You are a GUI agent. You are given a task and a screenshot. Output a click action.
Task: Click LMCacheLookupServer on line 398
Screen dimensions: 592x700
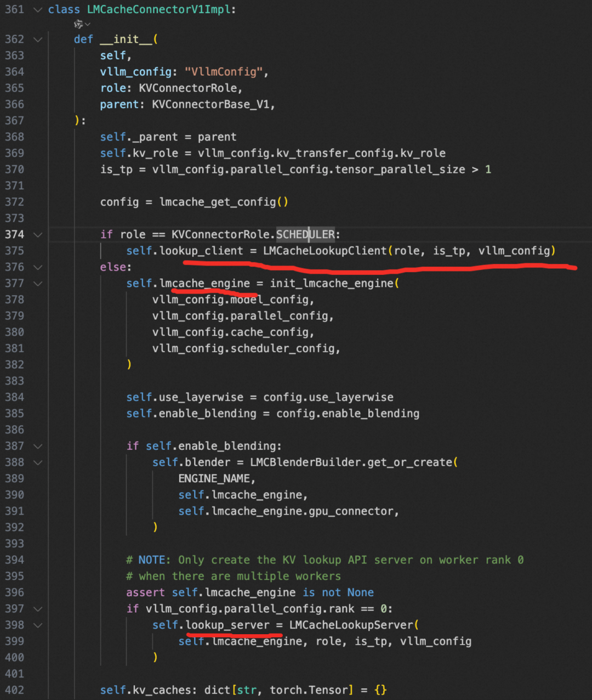pos(351,625)
